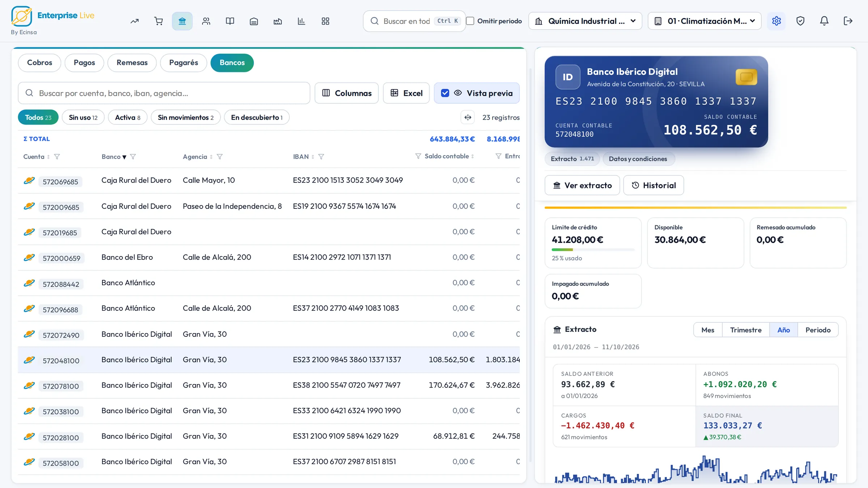Open the book ledger module icon
This screenshot has width=868, height=488.
[230, 21]
